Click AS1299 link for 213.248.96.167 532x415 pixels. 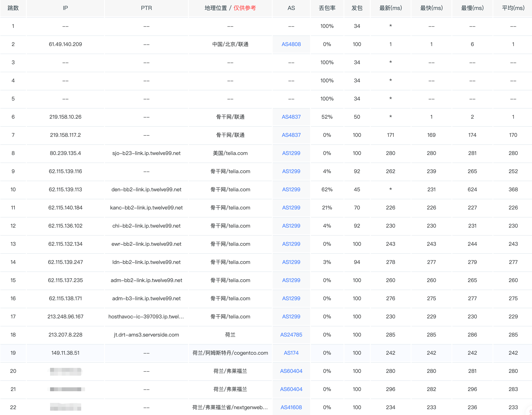pyautogui.click(x=291, y=316)
